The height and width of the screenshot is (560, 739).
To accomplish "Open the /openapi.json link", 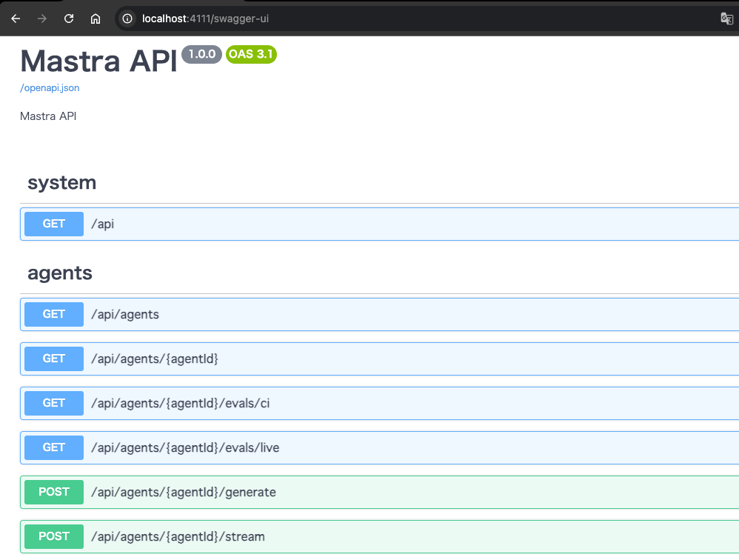I will click(49, 87).
